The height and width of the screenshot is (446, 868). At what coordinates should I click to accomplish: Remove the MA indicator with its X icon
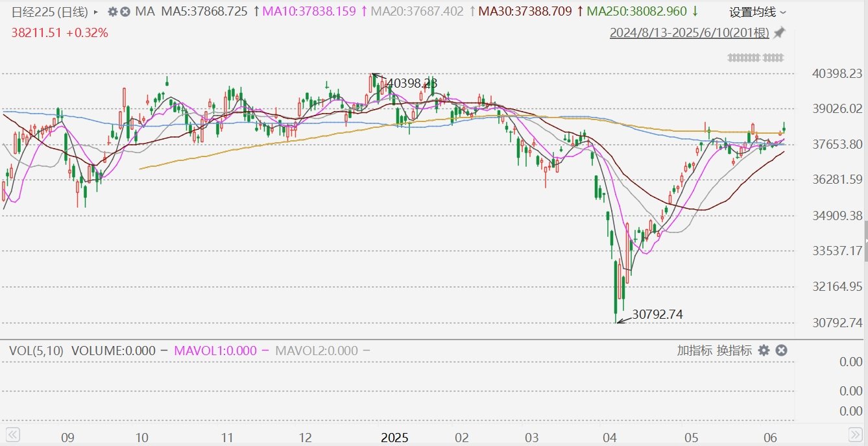point(125,12)
